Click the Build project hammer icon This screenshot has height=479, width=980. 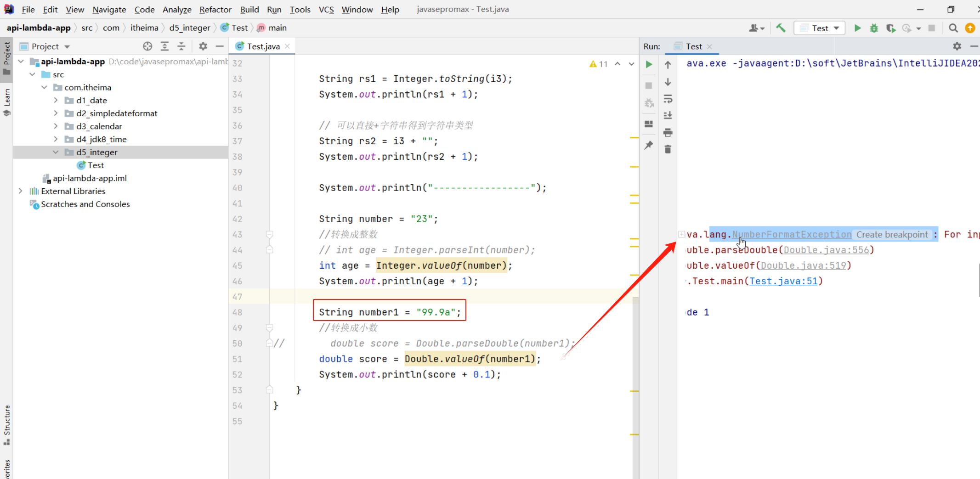click(x=781, y=28)
